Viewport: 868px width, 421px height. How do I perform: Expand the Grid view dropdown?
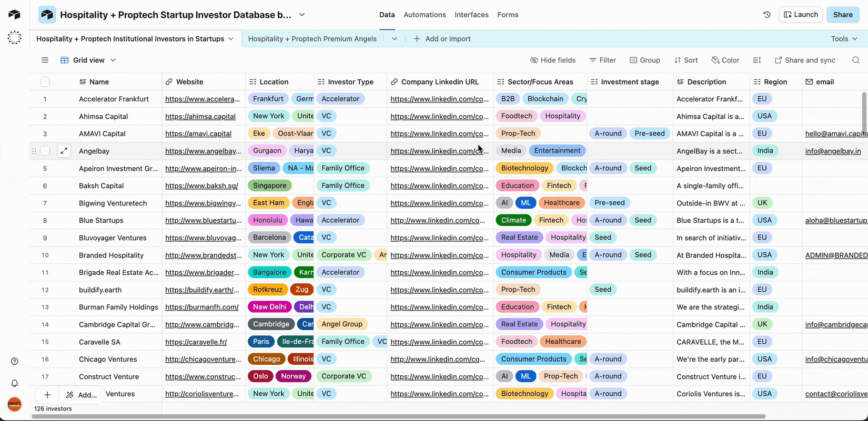88,60
